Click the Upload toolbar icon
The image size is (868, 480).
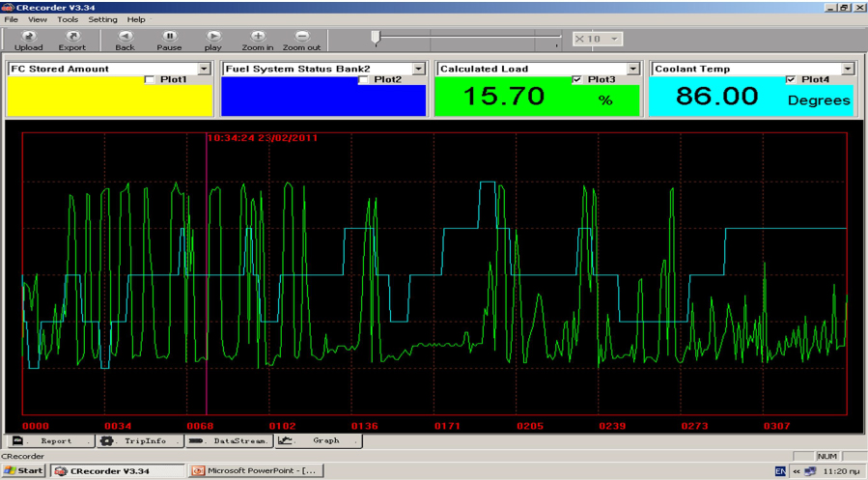click(x=28, y=37)
